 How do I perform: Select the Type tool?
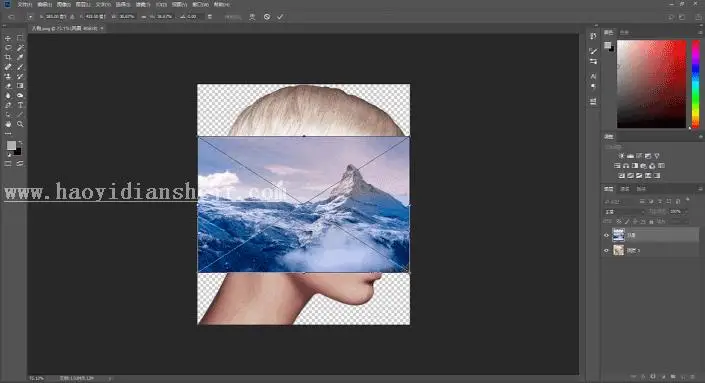[x=20, y=105]
